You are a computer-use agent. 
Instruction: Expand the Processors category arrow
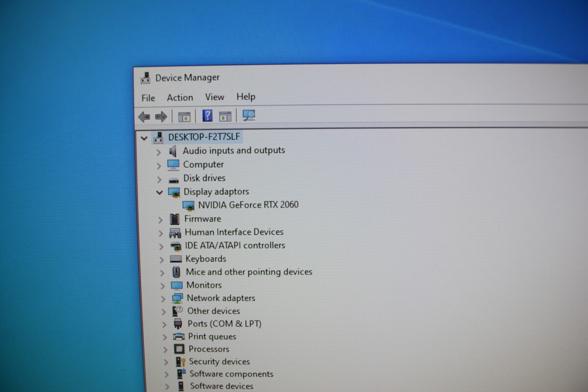pos(165,350)
